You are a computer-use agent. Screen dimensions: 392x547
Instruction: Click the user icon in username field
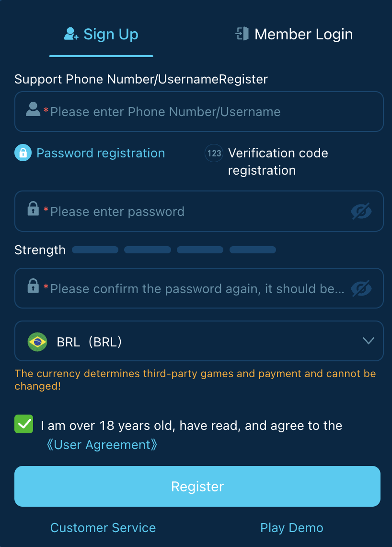pos(33,109)
